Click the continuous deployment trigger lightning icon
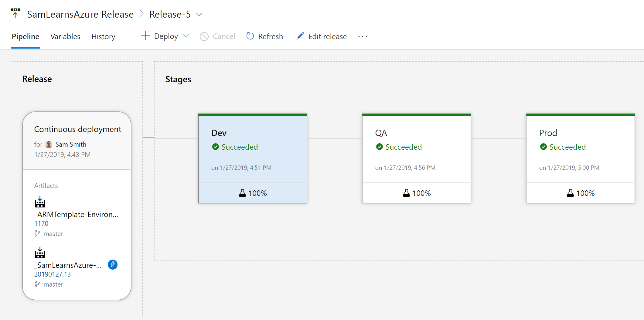Screen dimensions: 644x320 tap(113, 264)
